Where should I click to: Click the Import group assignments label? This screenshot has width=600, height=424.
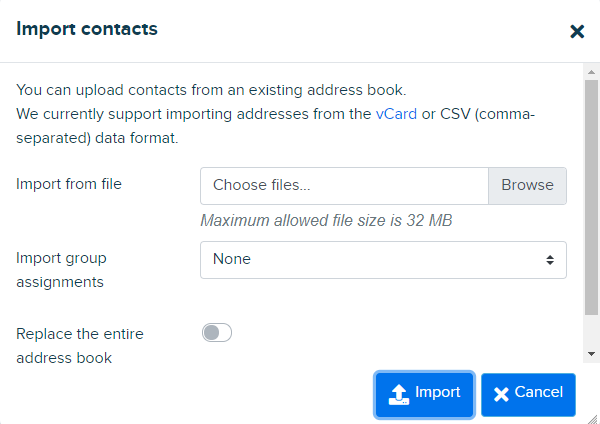click(61, 270)
